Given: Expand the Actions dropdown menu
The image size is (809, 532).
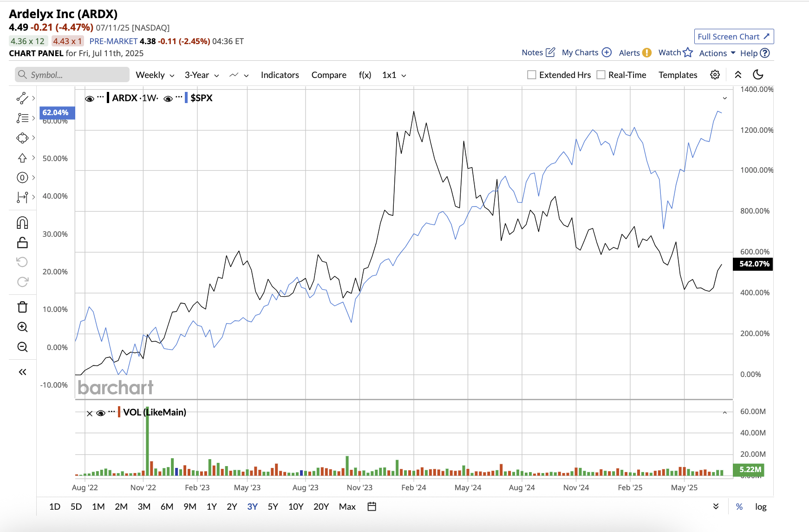Looking at the screenshot, I should click(718, 53).
